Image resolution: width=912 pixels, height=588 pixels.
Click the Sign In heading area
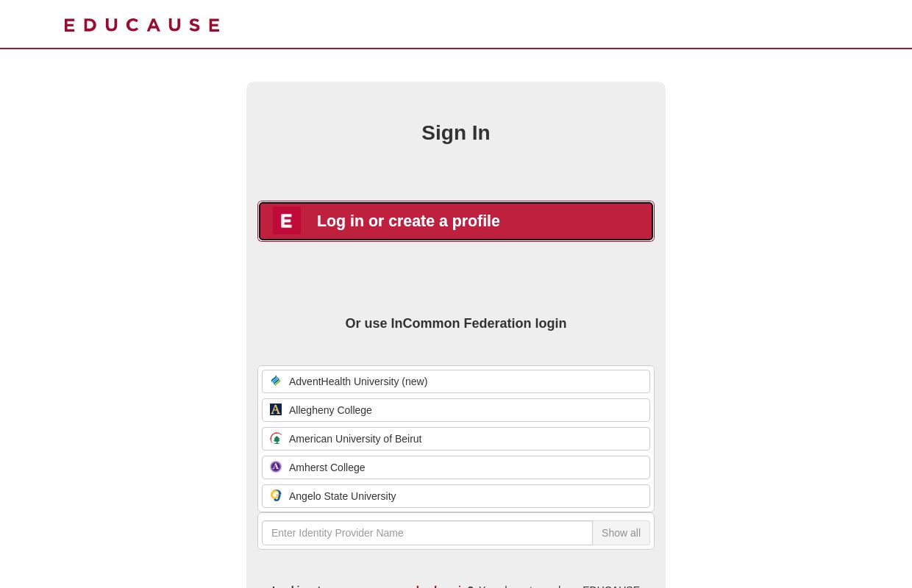pos(456,132)
